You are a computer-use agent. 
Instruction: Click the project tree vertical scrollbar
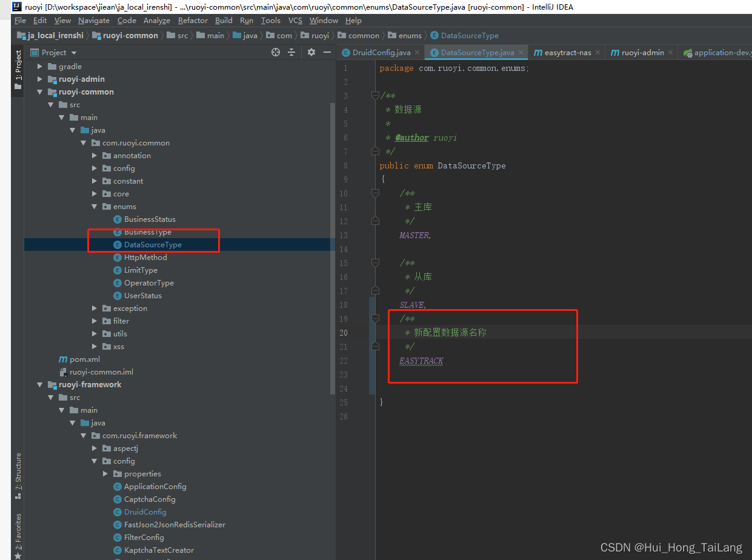coord(332,248)
